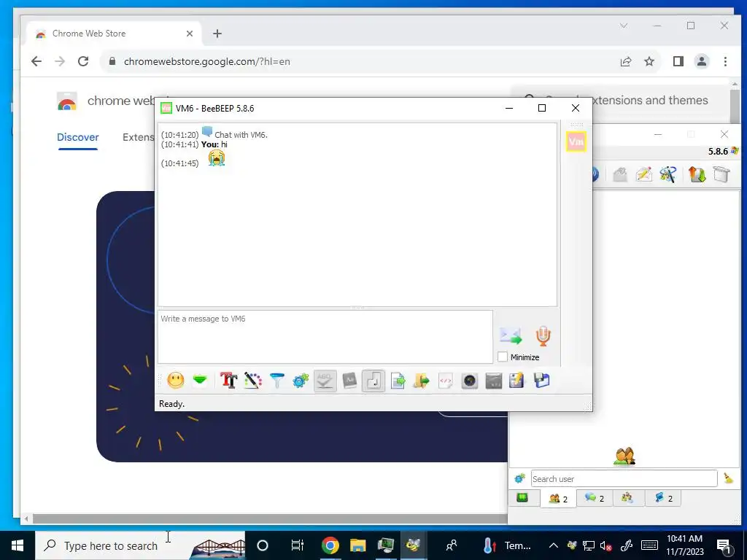Image resolution: width=747 pixels, height=560 pixels.
Task: Focus the Search user field
Action: click(624, 478)
